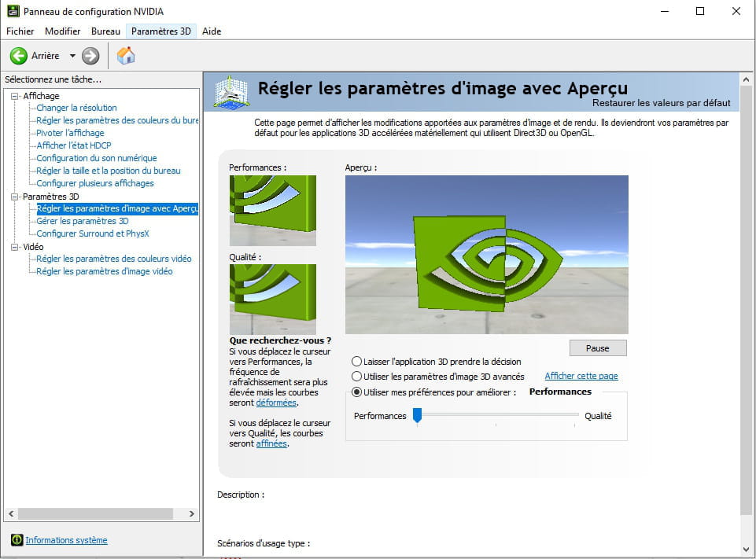
Task: Open 'Régler la taille et la position du bureau'
Action: [109, 171]
